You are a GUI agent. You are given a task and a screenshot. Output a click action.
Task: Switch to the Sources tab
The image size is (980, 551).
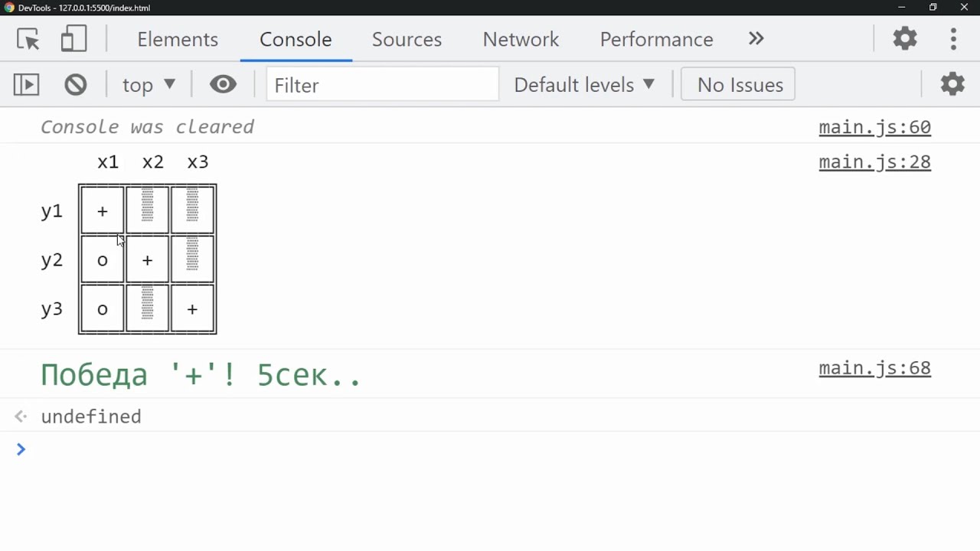[407, 39]
